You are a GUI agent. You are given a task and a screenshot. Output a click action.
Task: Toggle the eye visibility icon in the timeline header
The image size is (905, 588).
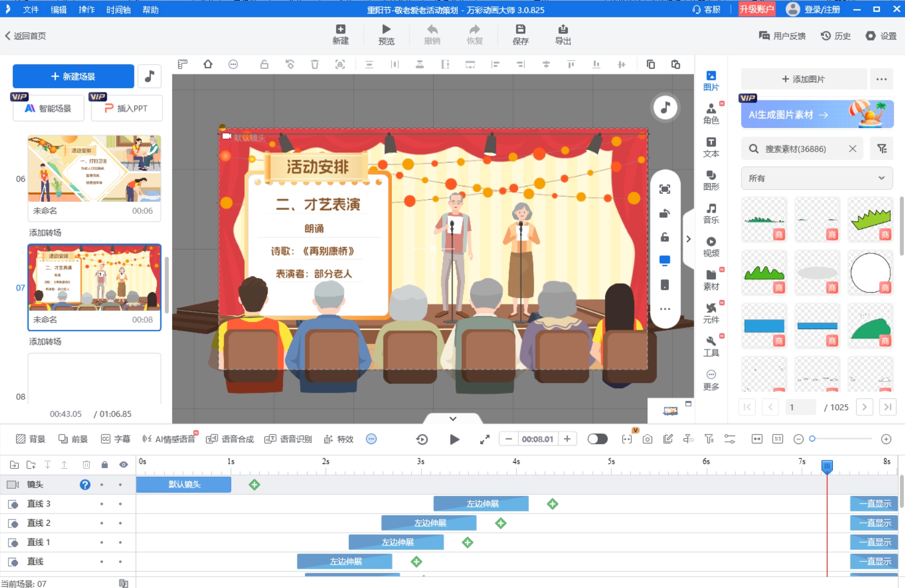click(123, 465)
